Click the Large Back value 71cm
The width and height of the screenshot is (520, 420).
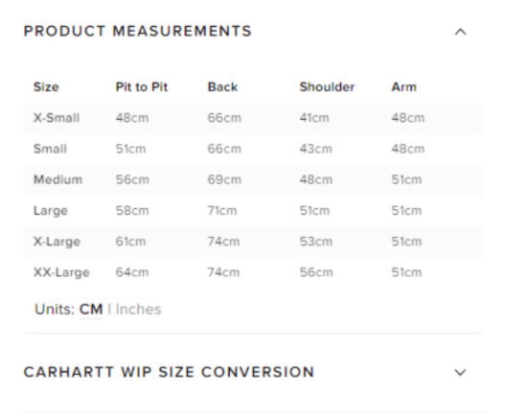pyautogui.click(x=222, y=211)
